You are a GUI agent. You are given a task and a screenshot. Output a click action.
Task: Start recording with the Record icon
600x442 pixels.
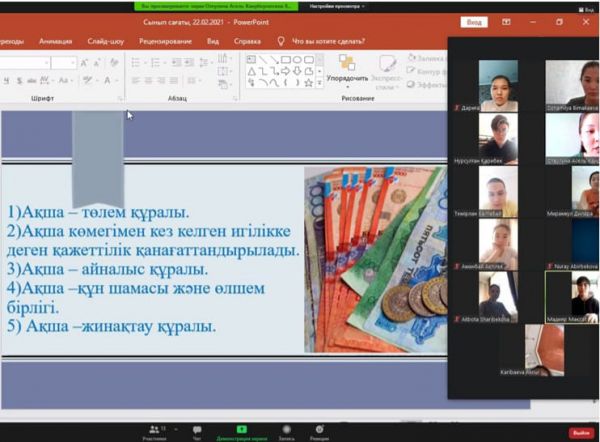point(286,429)
